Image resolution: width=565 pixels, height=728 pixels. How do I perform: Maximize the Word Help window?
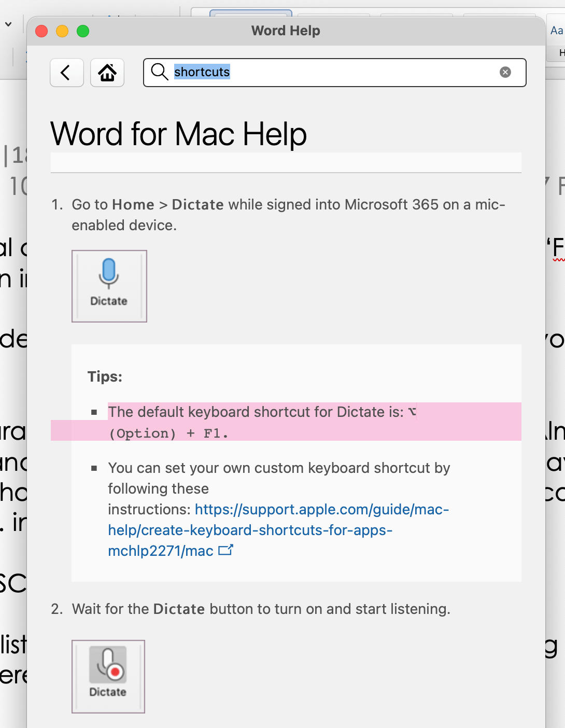pos(83,31)
